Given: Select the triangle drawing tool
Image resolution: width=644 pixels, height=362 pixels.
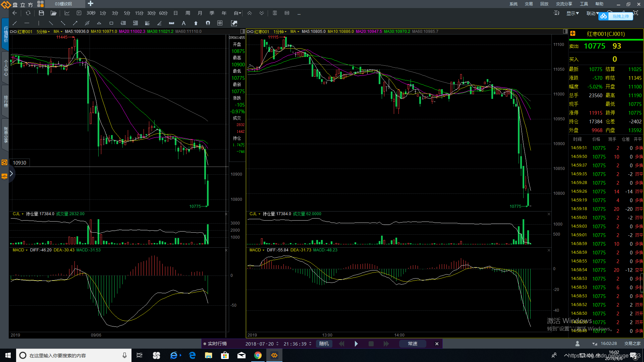Looking at the screenshot, I should (x=99, y=23).
